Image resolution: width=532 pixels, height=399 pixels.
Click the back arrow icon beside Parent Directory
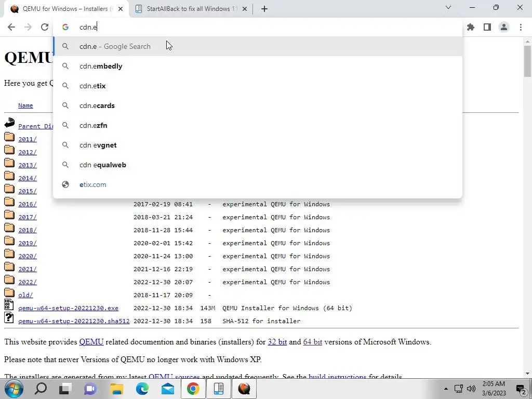(9, 123)
